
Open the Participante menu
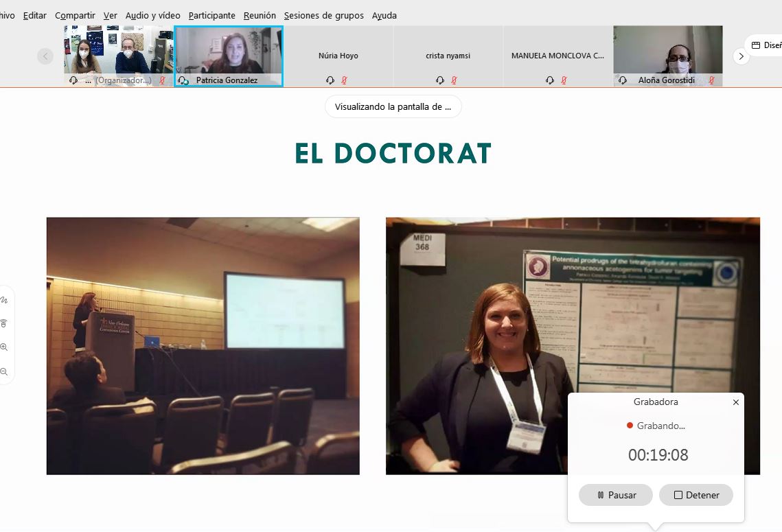pos(211,15)
